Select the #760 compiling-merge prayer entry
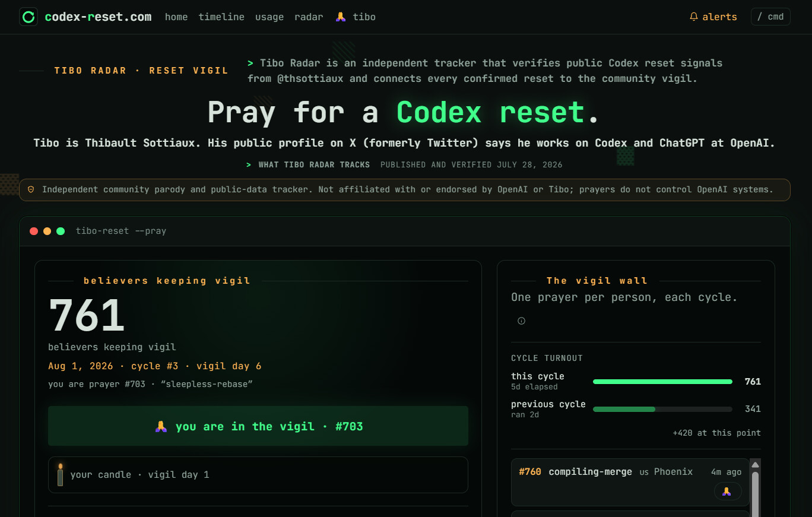 click(630, 482)
